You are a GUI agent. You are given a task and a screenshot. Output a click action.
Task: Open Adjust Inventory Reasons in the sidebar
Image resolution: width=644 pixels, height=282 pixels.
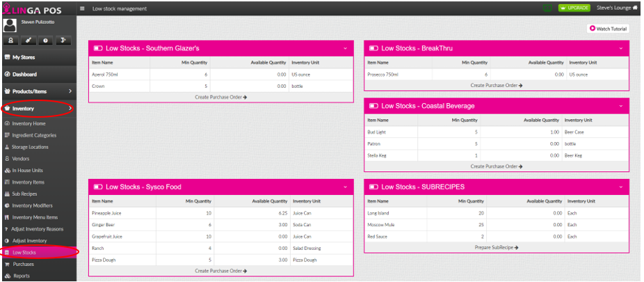click(37, 229)
